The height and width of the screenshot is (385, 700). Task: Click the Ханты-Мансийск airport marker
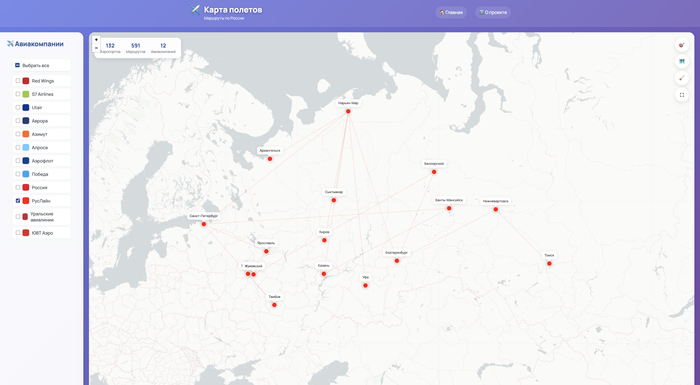coord(449,208)
